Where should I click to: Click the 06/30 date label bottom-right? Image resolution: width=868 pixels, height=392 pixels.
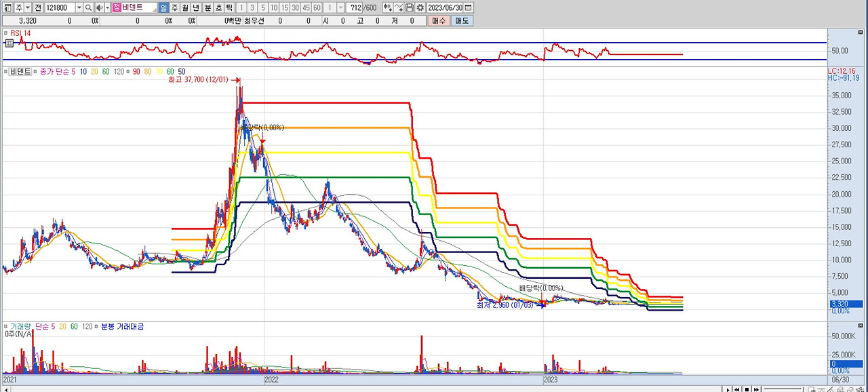tap(840, 380)
